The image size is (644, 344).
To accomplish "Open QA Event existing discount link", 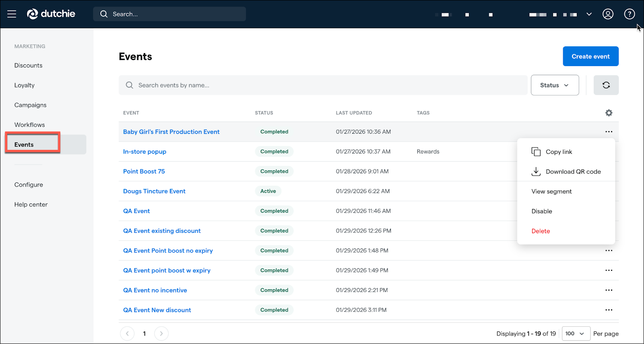I will coord(162,230).
